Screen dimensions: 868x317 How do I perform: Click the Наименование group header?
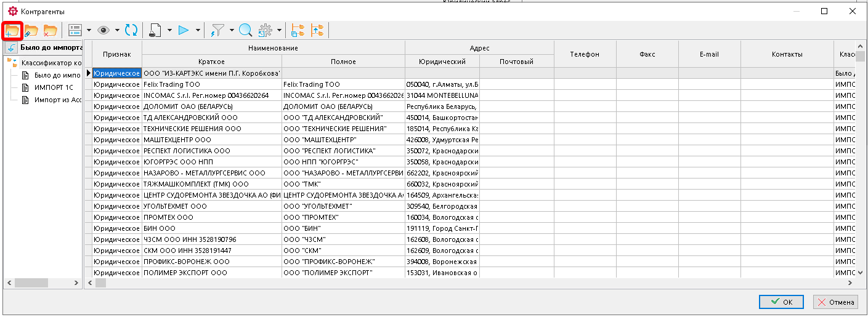pos(274,48)
